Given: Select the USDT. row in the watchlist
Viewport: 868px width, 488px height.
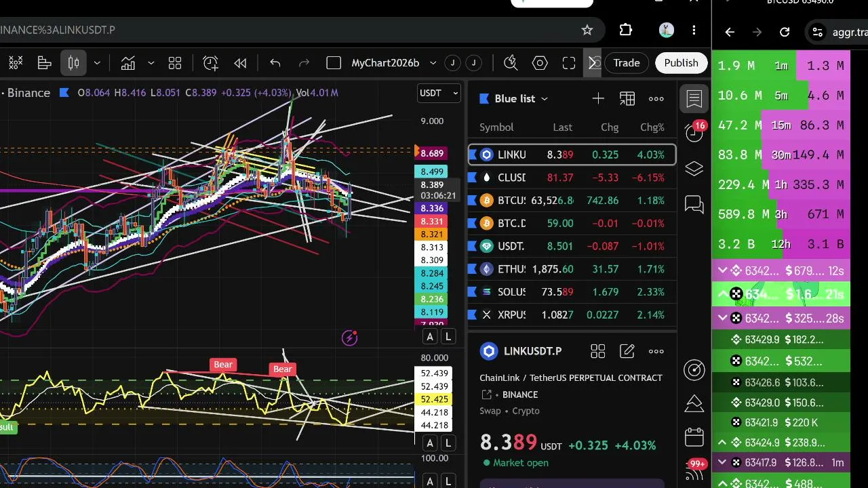Looking at the screenshot, I should (x=572, y=246).
